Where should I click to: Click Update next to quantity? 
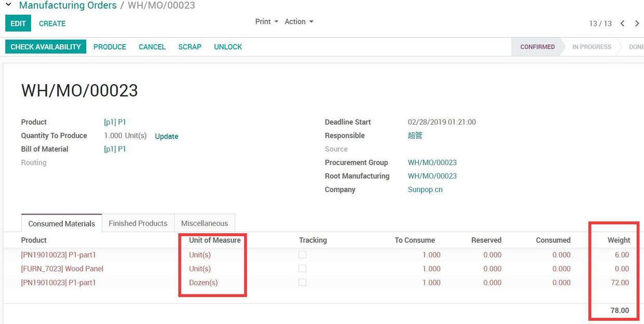[x=167, y=136]
